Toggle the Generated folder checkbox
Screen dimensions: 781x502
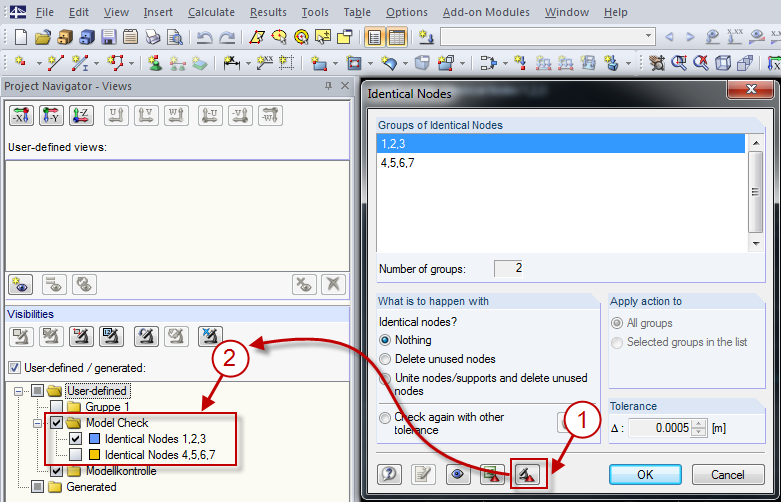37,487
